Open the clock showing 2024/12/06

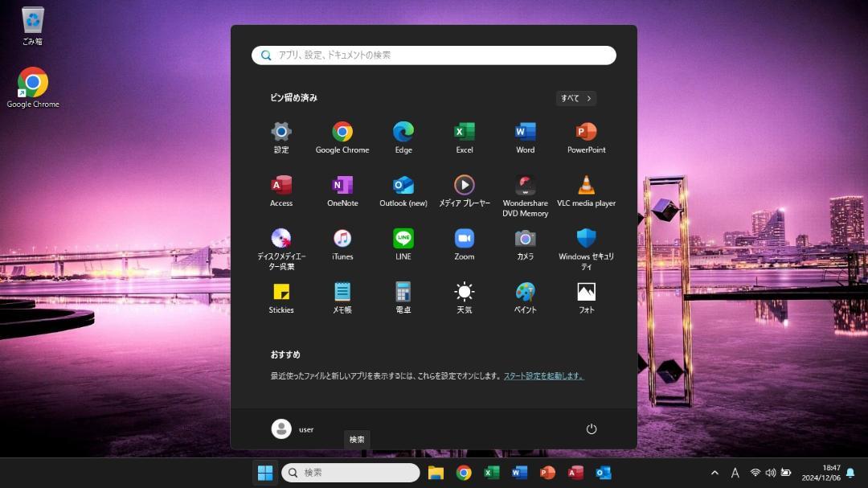(821, 473)
